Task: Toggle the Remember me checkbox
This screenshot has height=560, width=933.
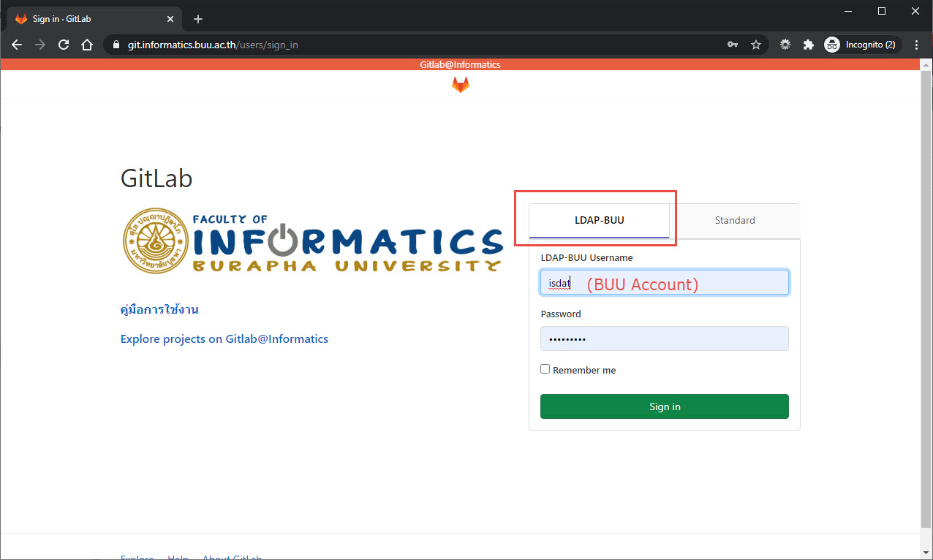Action: pos(545,369)
